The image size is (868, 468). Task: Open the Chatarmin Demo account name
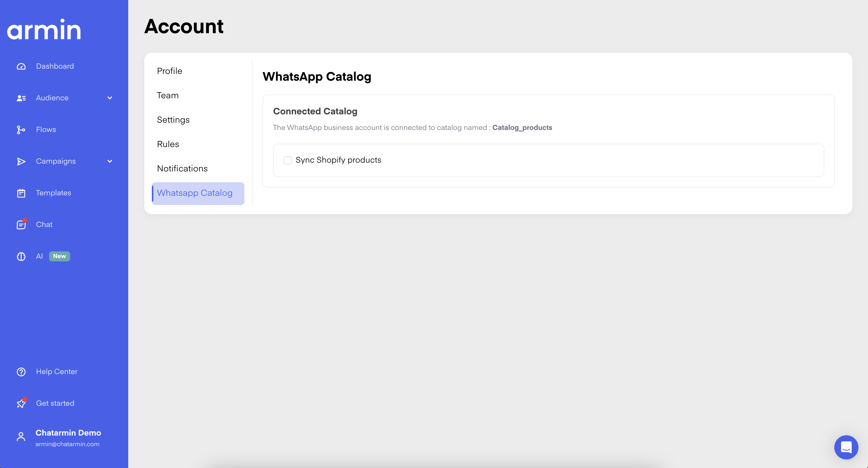point(68,433)
